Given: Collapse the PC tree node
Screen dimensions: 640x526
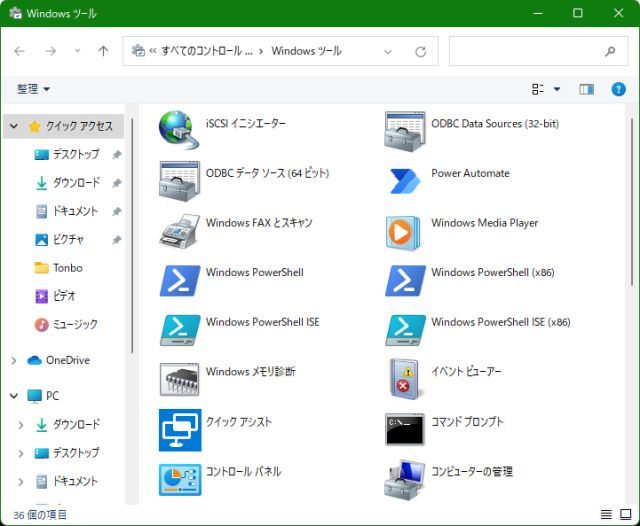Looking at the screenshot, I should (14, 395).
